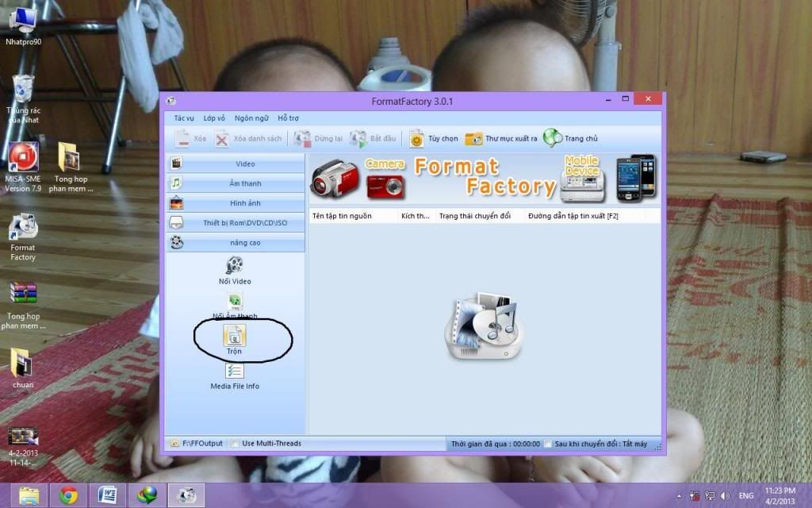Select the Nối Video joiner tool
Image resolution: width=812 pixels, height=508 pixels.
(x=235, y=271)
